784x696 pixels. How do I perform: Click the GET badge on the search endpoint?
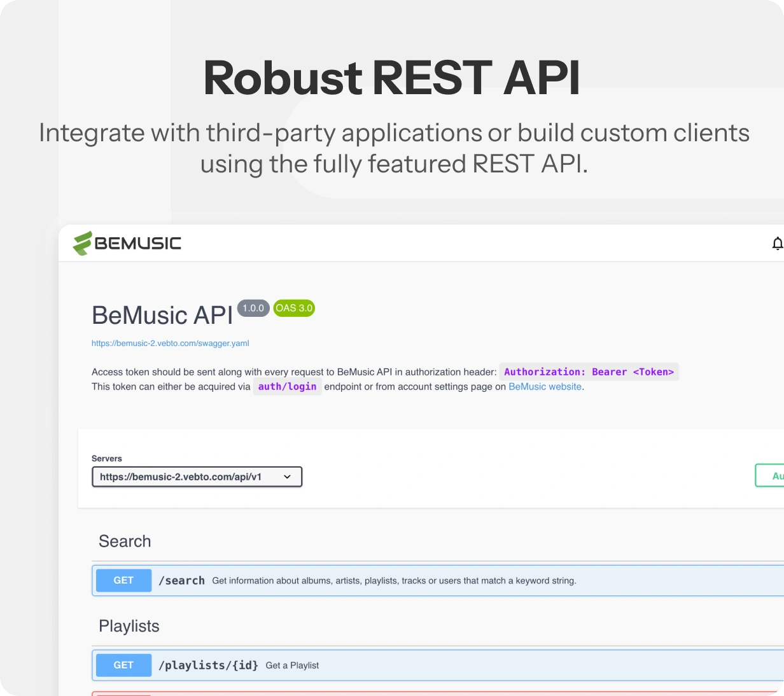pyautogui.click(x=123, y=580)
